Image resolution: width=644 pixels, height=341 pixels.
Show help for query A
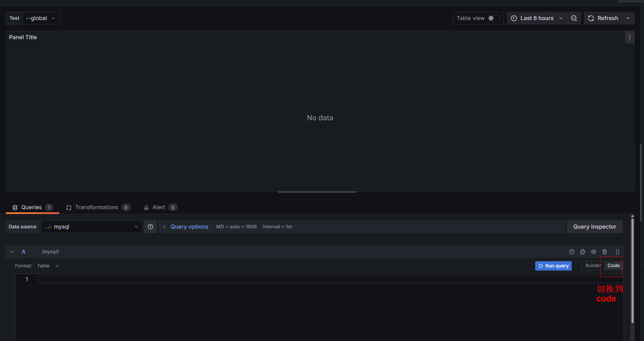click(x=571, y=252)
